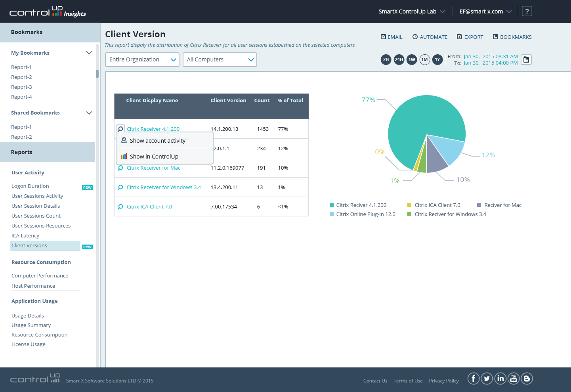Sort by % of Total column header
Viewport: 571px width, 392px height.
[290, 101]
